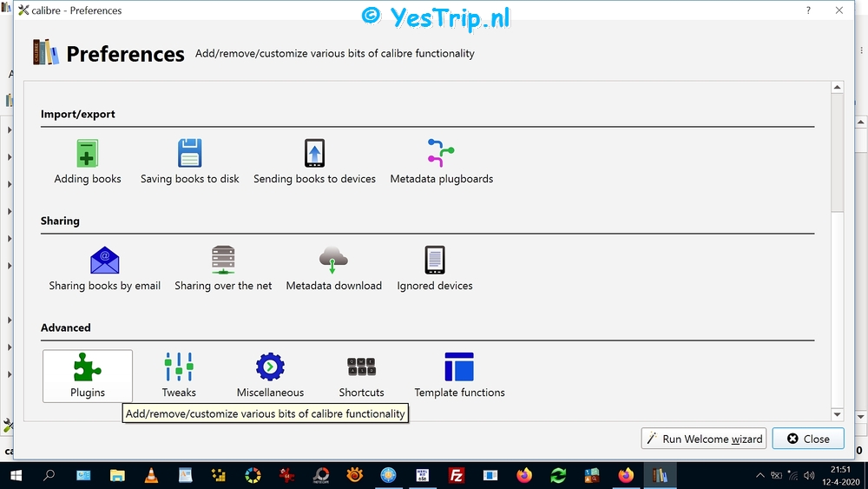868x489 pixels.
Task: Open the Ignored devices settings
Action: pos(435,268)
